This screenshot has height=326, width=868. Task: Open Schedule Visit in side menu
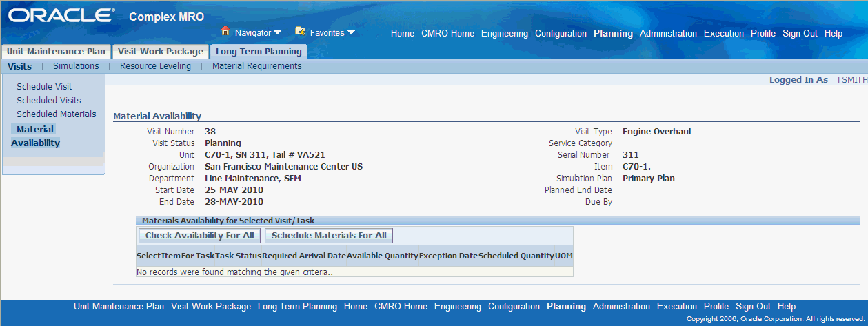click(44, 87)
